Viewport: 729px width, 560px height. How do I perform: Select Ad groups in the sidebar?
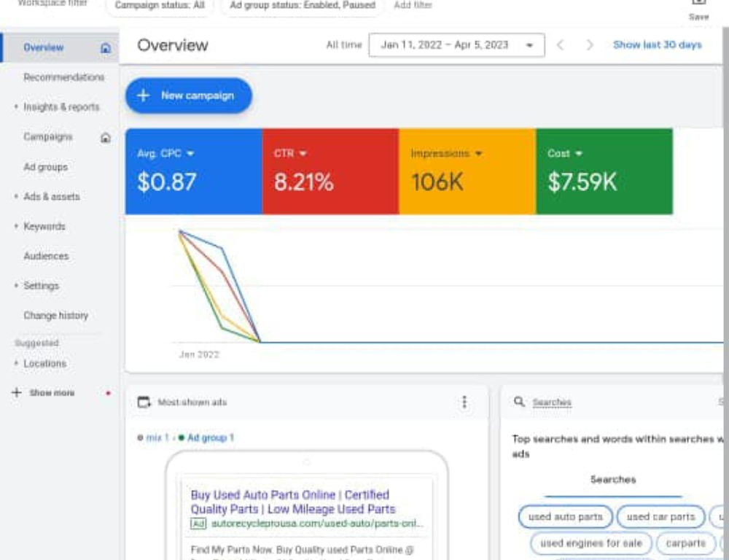click(45, 167)
